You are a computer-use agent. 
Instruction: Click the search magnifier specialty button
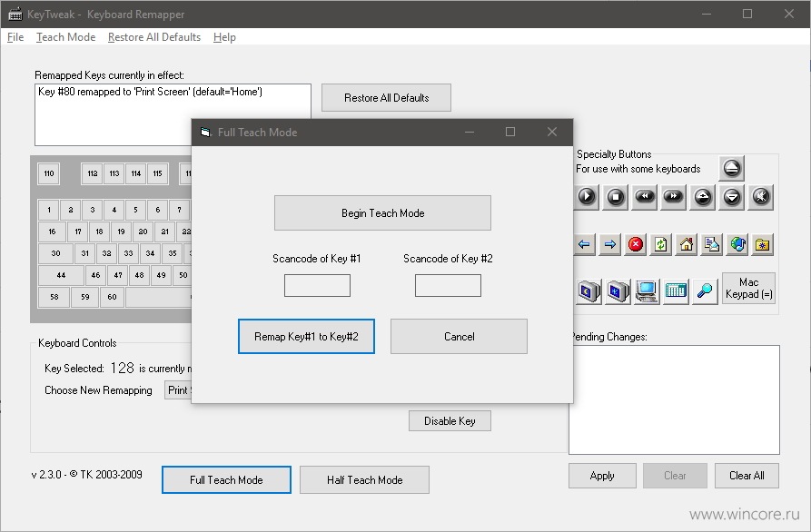point(705,291)
